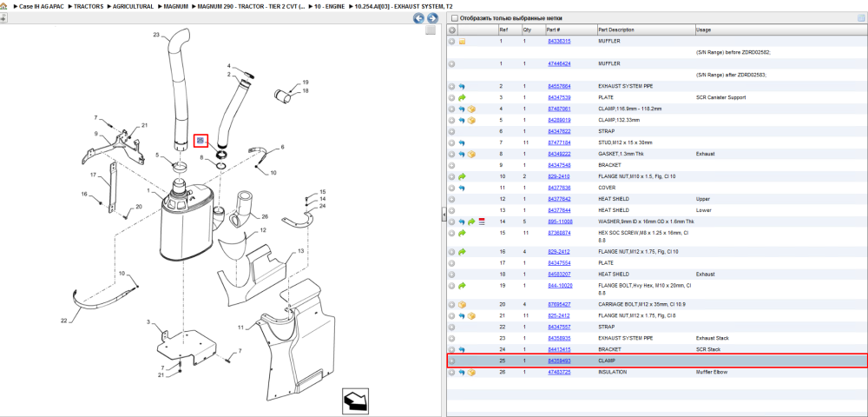
Task: Select callout 17 on the exhaust diagram
Action: [94, 175]
